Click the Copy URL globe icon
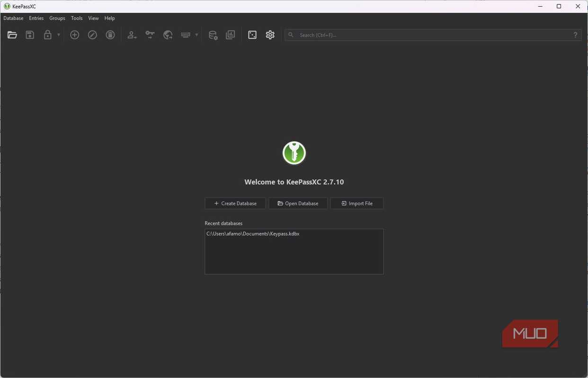The width and height of the screenshot is (588, 378). pos(168,35)
